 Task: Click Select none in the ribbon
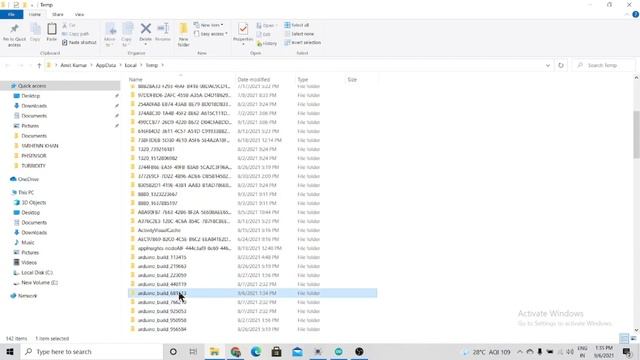[x=299, y=34]
